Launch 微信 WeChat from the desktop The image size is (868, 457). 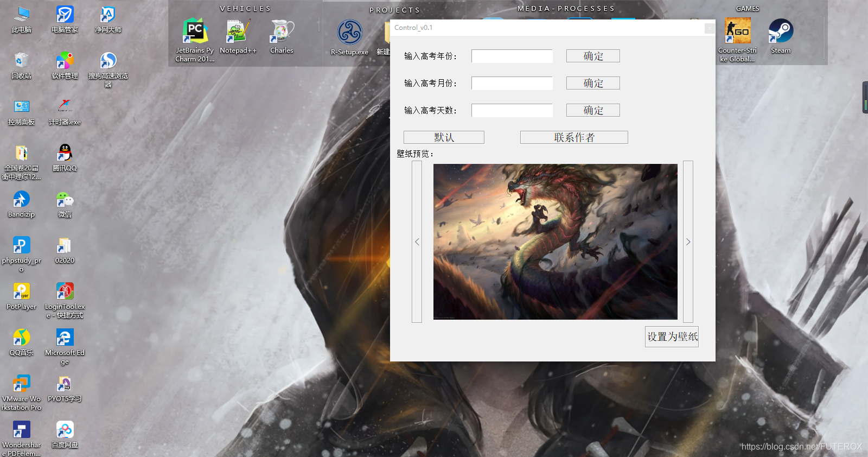[65, 204]
